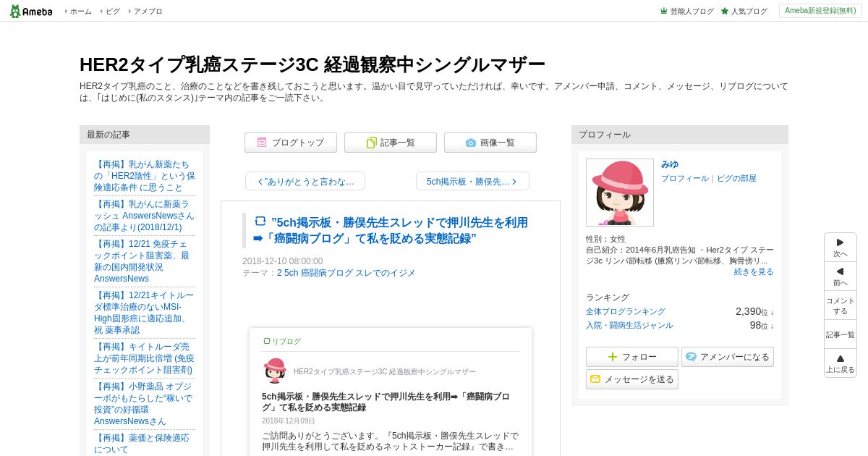Click the green リブログ label in card
The height and width of the screenshot is (456, 868).
(282, 341)
